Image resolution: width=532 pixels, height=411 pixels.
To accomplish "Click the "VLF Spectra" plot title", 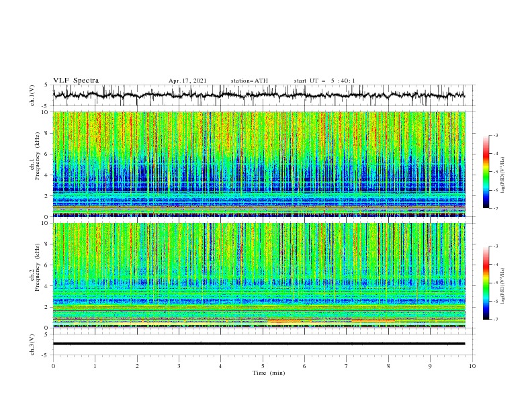I will [x=76, y=81].
